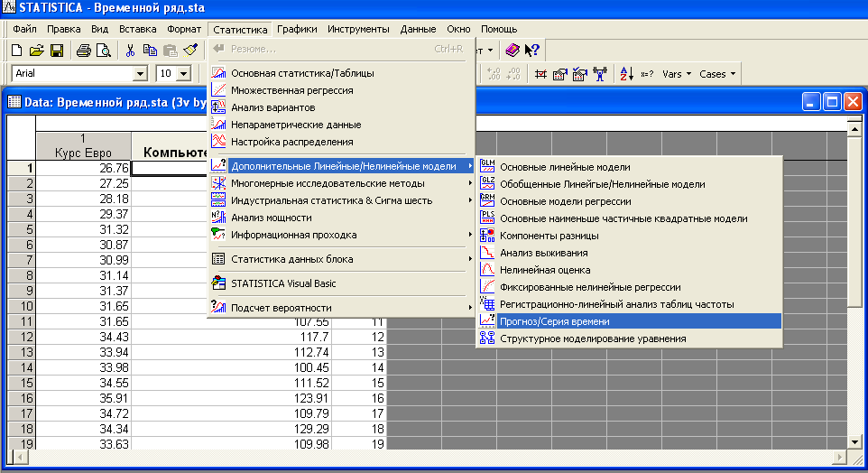Click vertical scrollbar down arrow
Viewport: 868px width, 473px height.
tap(854, 441)
